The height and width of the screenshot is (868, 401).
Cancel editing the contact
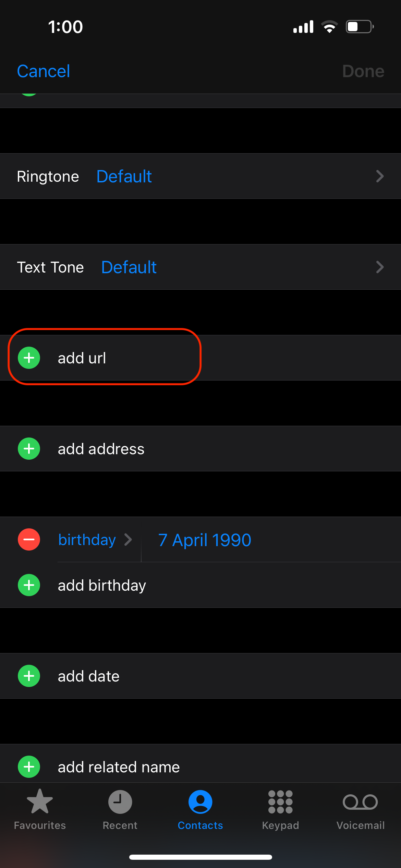click(x=44, y=71)
